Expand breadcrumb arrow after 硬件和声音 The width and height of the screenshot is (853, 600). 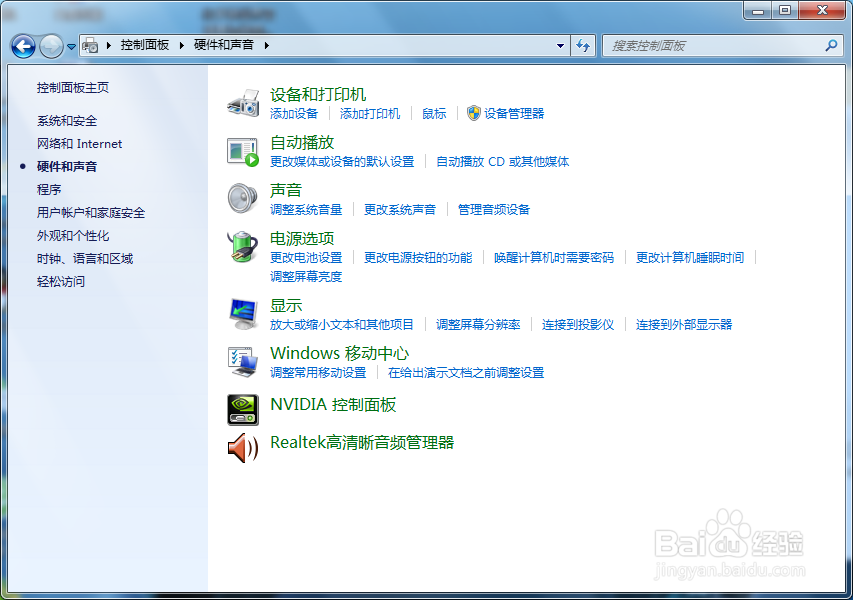click(x=265, y=45)
